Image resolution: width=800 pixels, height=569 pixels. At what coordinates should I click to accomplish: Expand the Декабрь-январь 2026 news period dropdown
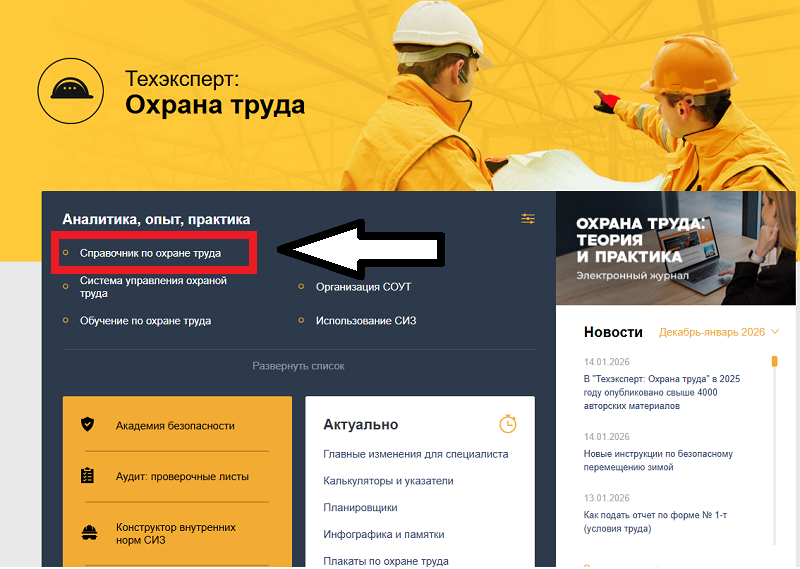tap(717, 332)
